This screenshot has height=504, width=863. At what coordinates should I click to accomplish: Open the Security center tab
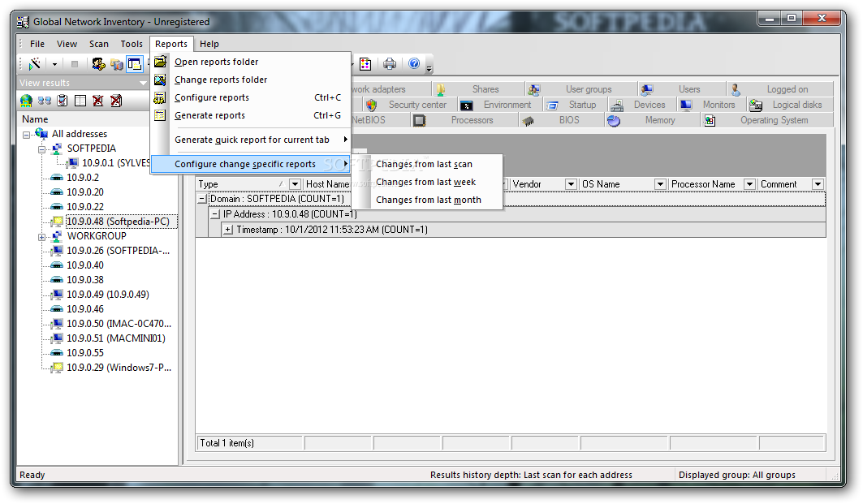(409, 105)
